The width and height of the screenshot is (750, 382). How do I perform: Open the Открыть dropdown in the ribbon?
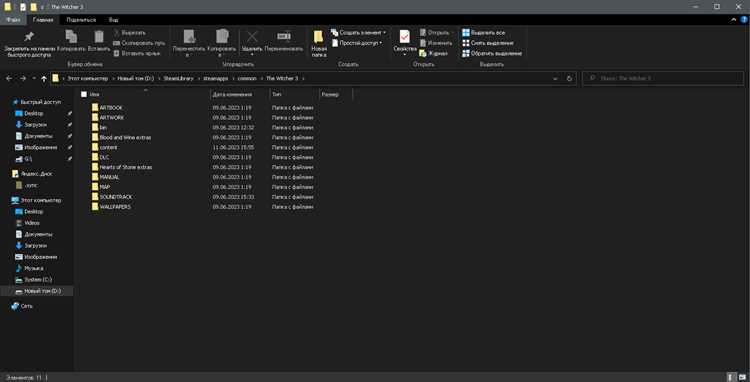[435, 33]
